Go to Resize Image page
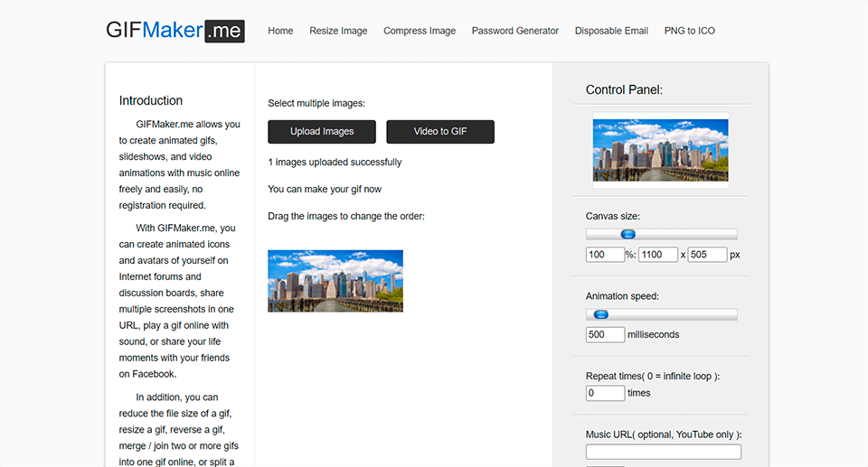 tap(338, 31)
